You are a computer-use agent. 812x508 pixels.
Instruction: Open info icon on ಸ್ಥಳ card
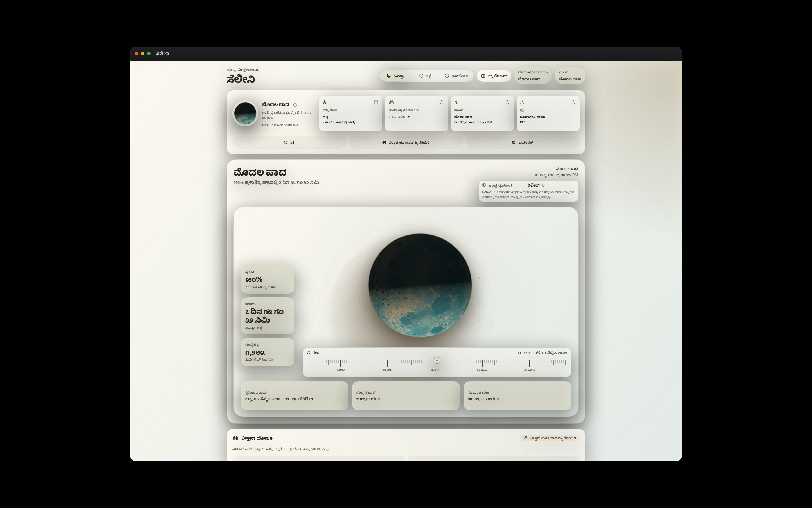coord(573,102)
